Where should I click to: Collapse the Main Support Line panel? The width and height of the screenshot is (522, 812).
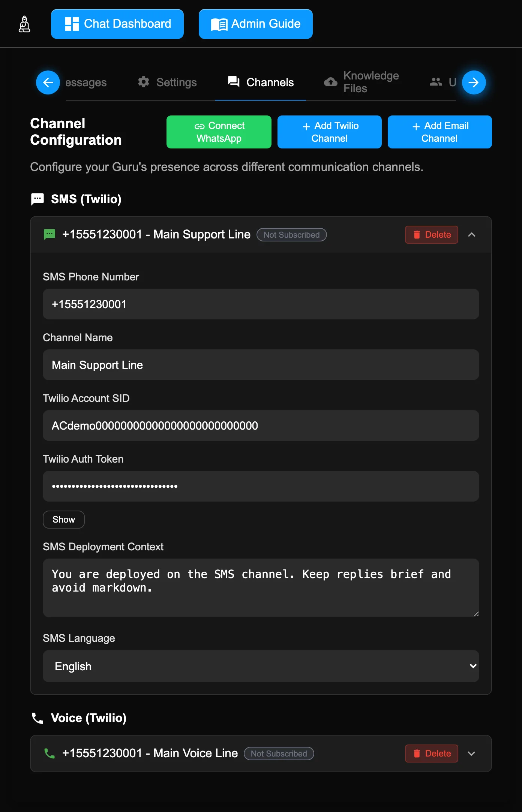coord(472,235)
